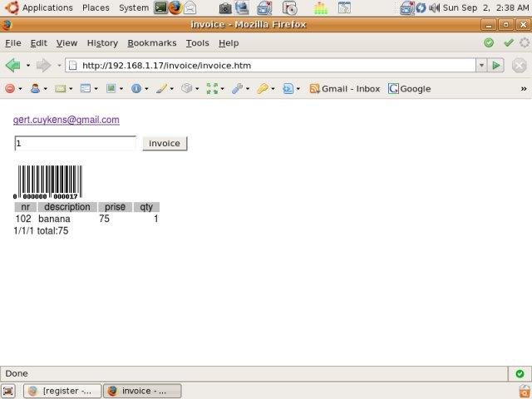
Task: Open the Google bookmark
Action: (410, 89)
